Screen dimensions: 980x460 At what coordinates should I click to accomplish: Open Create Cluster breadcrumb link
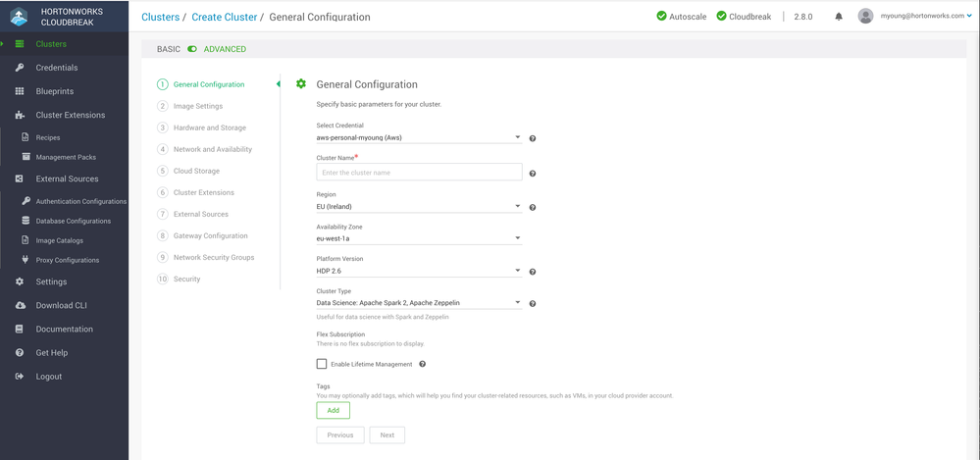coord(225,17)
